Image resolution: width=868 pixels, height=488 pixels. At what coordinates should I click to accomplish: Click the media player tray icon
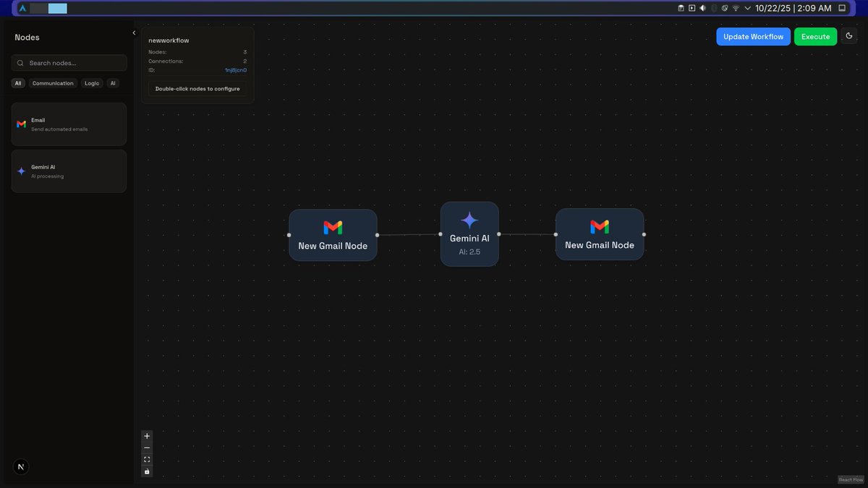(692, 8)
